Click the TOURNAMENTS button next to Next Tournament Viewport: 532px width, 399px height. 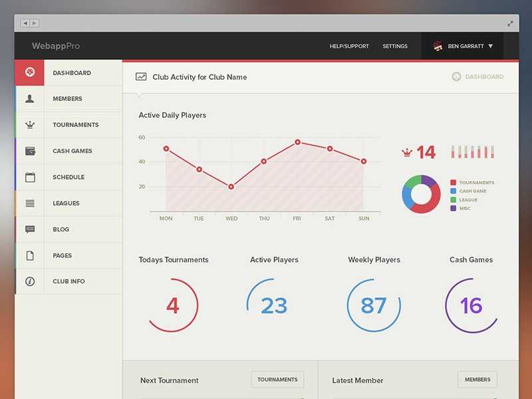click(x=277, y=379)
